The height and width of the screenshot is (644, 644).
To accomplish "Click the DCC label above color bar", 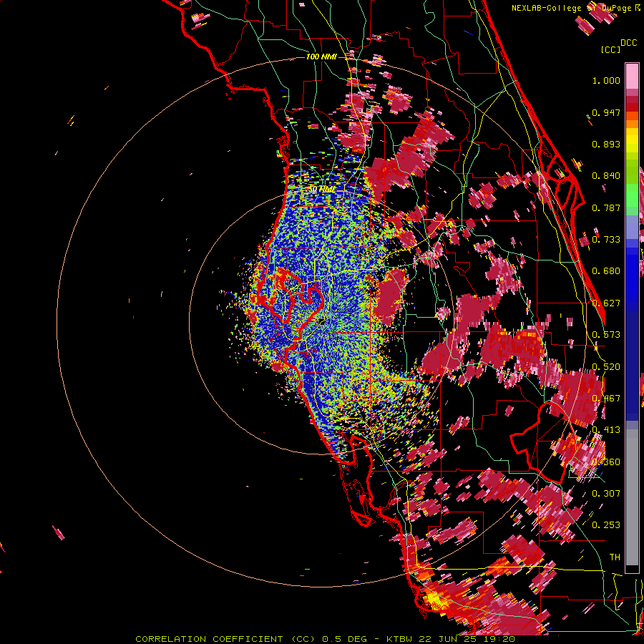I will point(629,43).
